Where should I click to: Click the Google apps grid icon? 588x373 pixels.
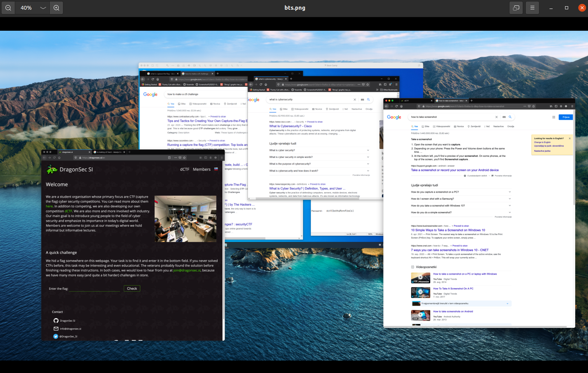(554, 117)
